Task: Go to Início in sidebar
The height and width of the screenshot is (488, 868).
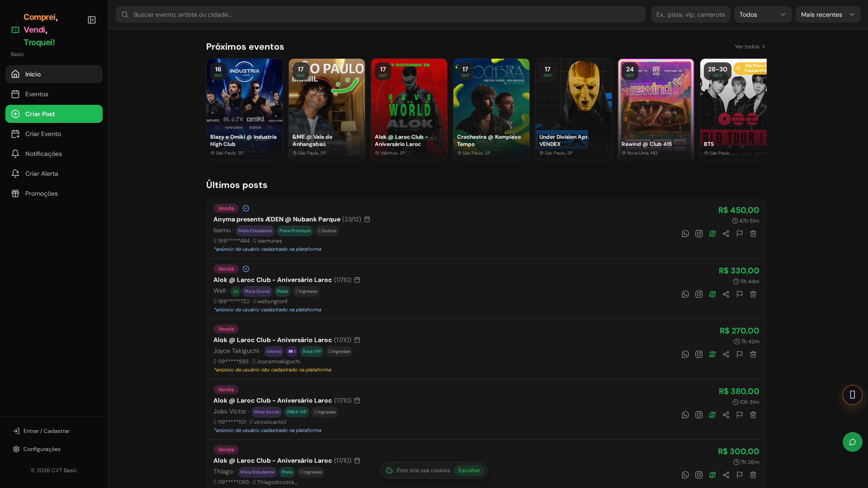Action: pyautogui.click(x=54, y=74)
